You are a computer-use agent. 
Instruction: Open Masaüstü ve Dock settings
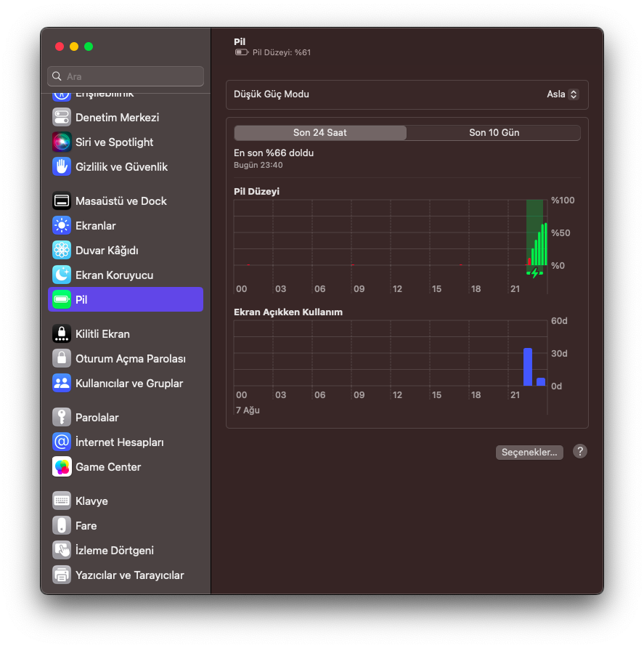(x=121, y=201)
